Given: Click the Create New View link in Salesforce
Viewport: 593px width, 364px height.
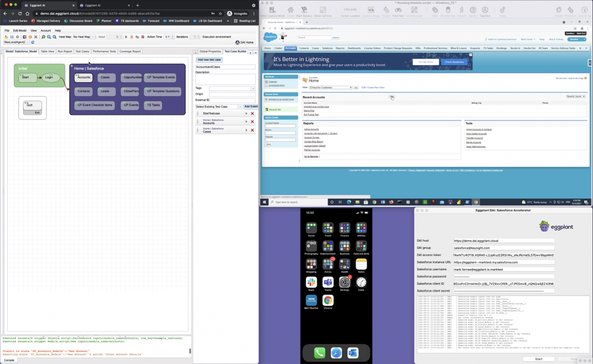Looking at the screenshot, I should [375, 87].
